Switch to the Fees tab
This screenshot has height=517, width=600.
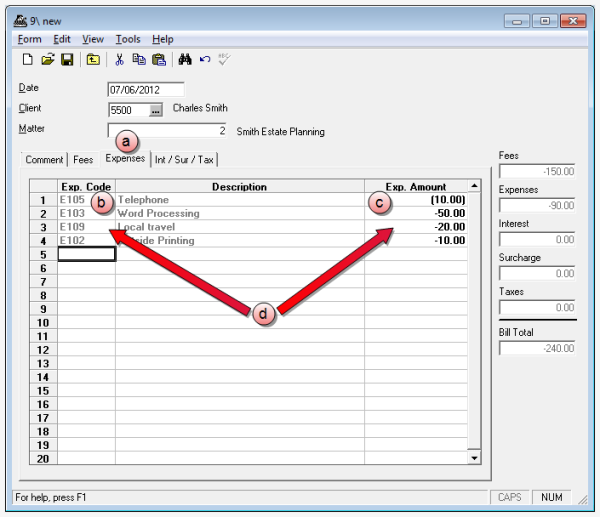[x=83, y=160]
